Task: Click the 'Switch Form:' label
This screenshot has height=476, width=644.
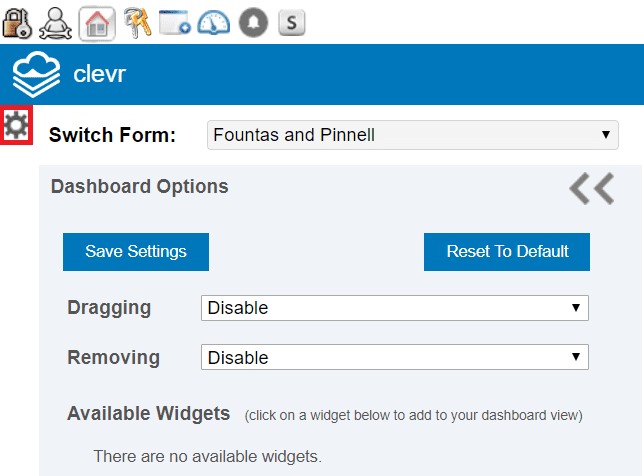Action: point(112,135)
